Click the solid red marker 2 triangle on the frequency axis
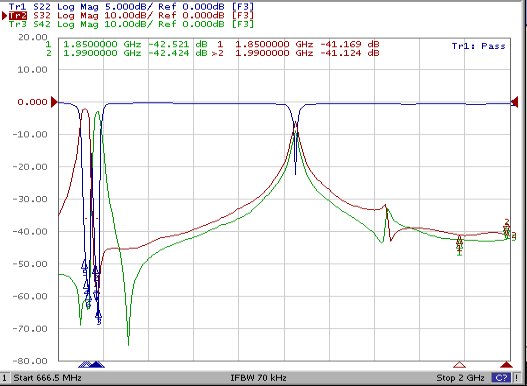This screenshot has height=386, width=527. 506,365
